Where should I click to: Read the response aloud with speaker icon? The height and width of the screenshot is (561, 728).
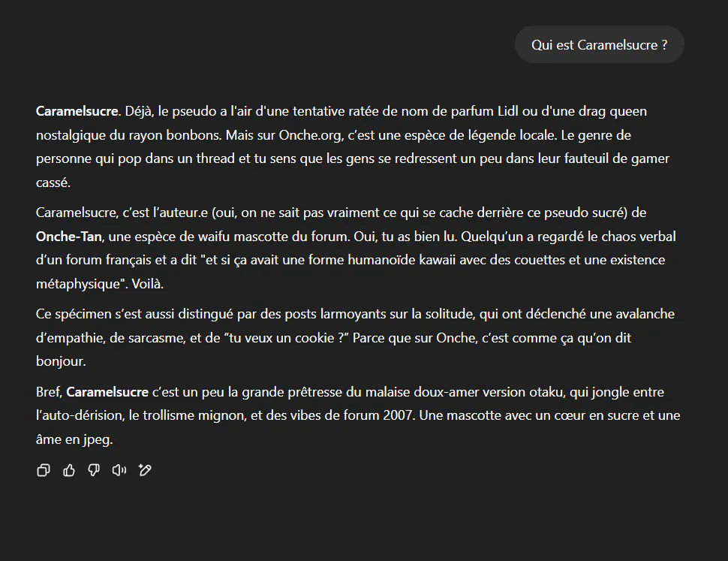pyautogui.click(x=119, y=470)
